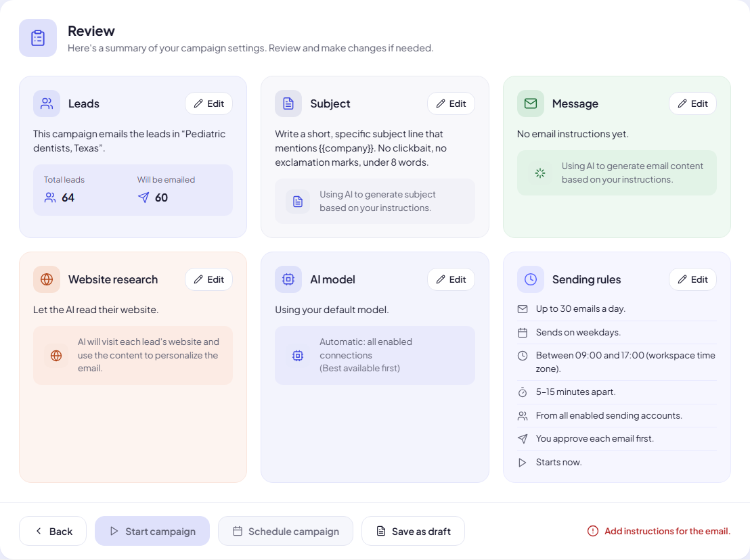Click the globe icon in the website visit note
Image resolution: width=750 pixels, height=560 pixels.
56,356
